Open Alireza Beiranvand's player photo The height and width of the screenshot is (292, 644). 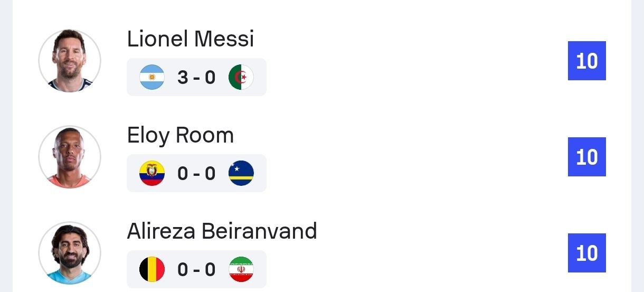pos(70,253)
